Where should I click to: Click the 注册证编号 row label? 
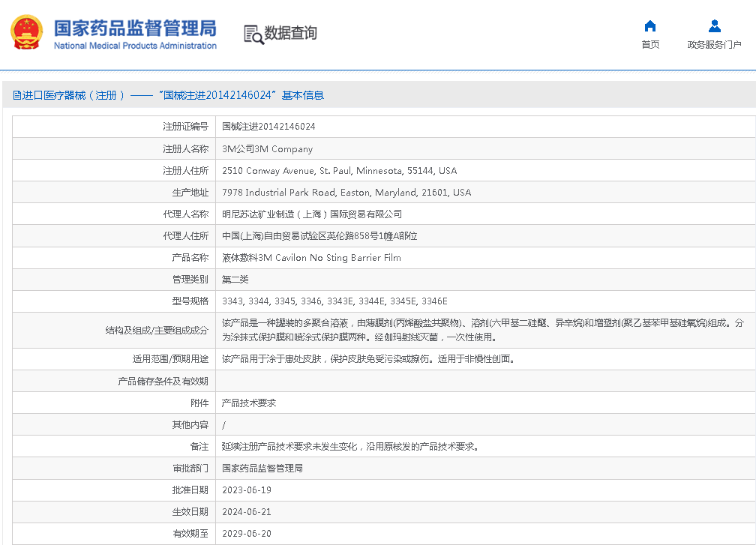tap(186, 126)
